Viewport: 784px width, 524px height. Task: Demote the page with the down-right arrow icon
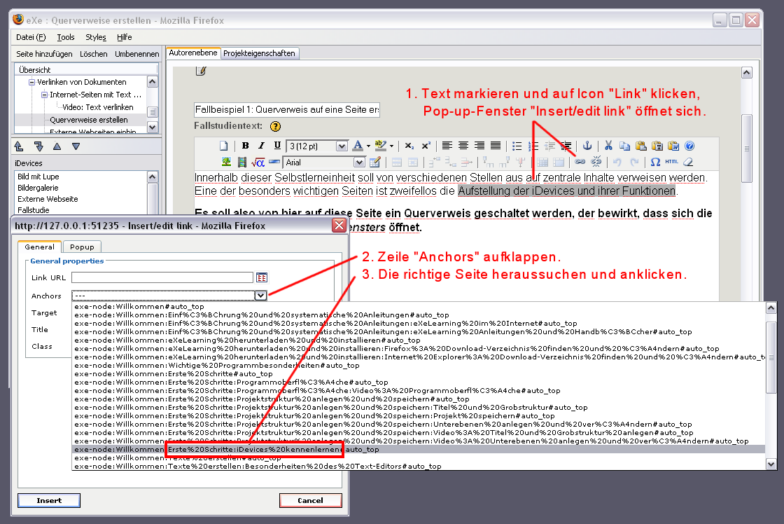(x=38, y=146)
